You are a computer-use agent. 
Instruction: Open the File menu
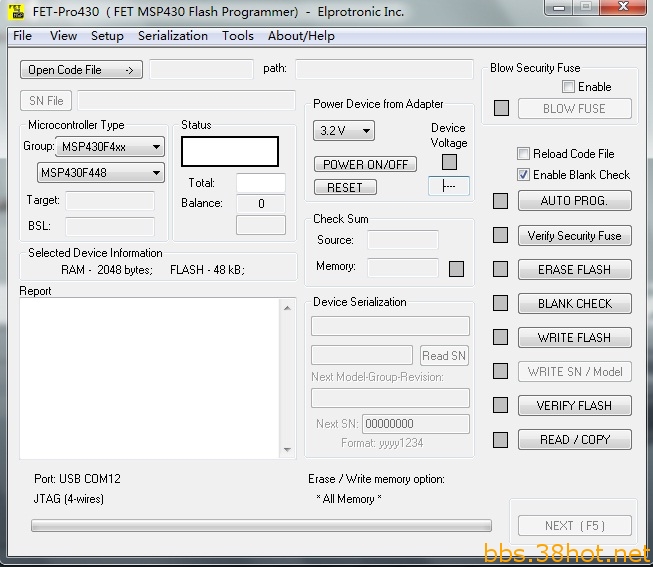click(22, 36)
